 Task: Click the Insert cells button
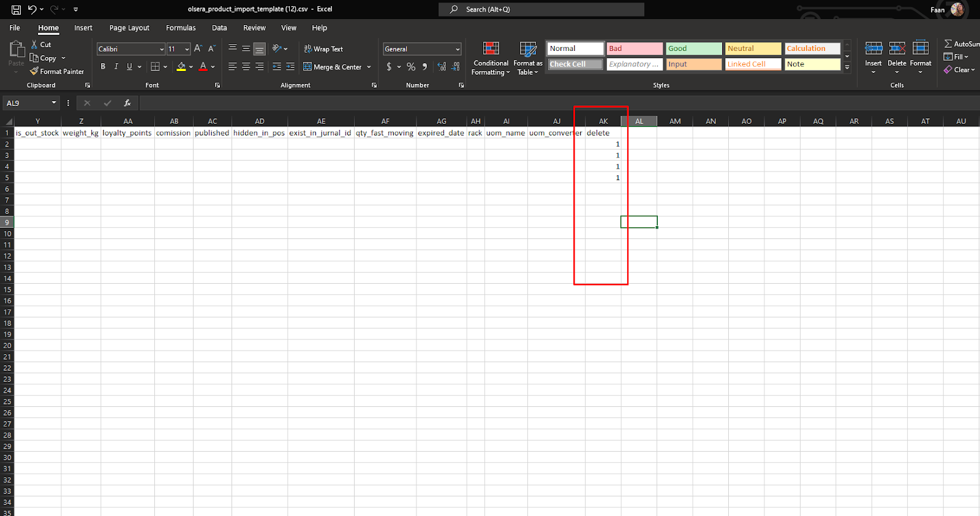point(873,57)
